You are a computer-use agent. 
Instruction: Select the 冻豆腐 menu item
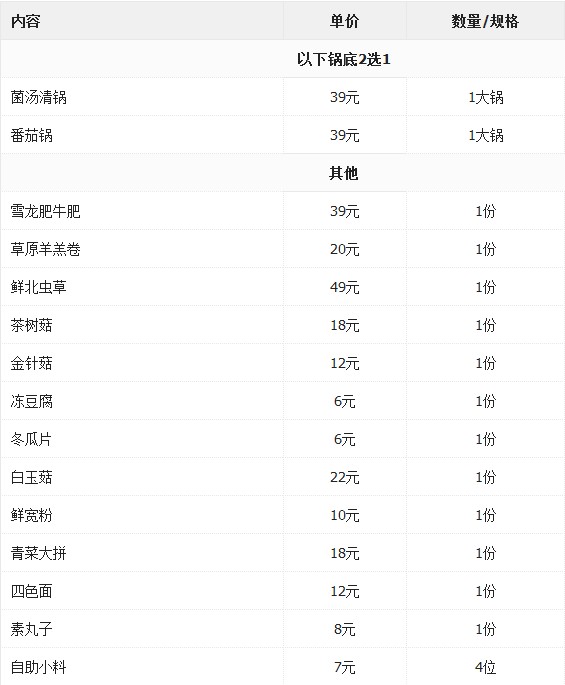click(32, 401)
